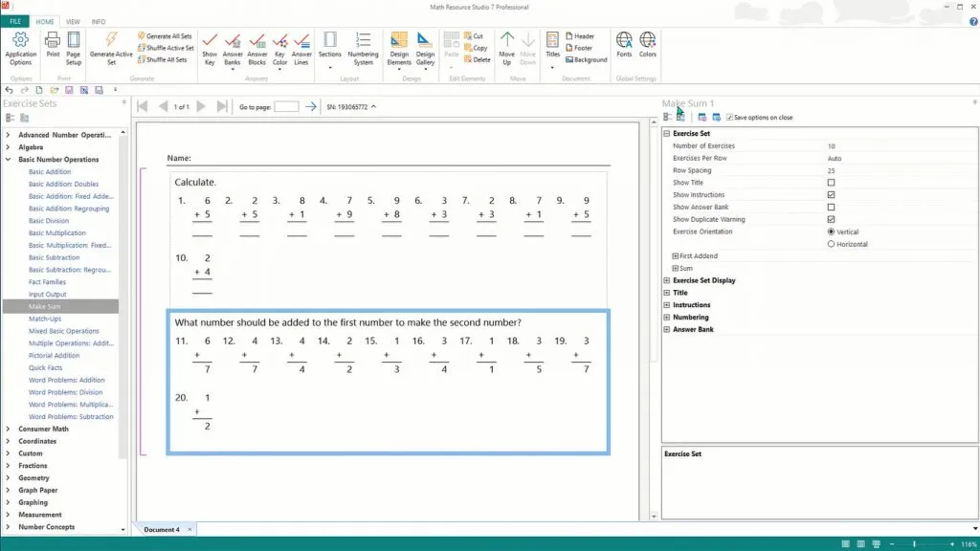This screenshot has height=551, width=980.
Task: Select the Document 4 tab
Action: (161, 529)
